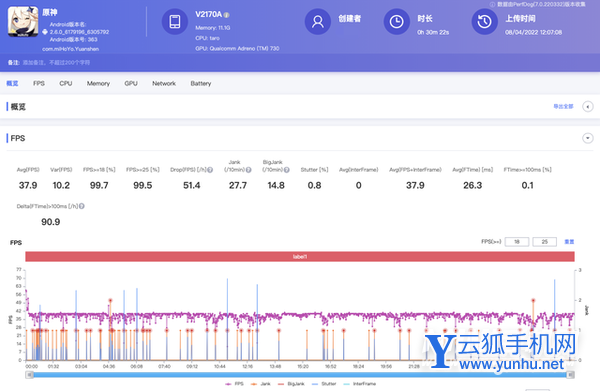Viewport: 600px width, 391px height.
Task: Click the FPS threshold field showing 25
Action: pyautogui.click(x=545, y=242)
